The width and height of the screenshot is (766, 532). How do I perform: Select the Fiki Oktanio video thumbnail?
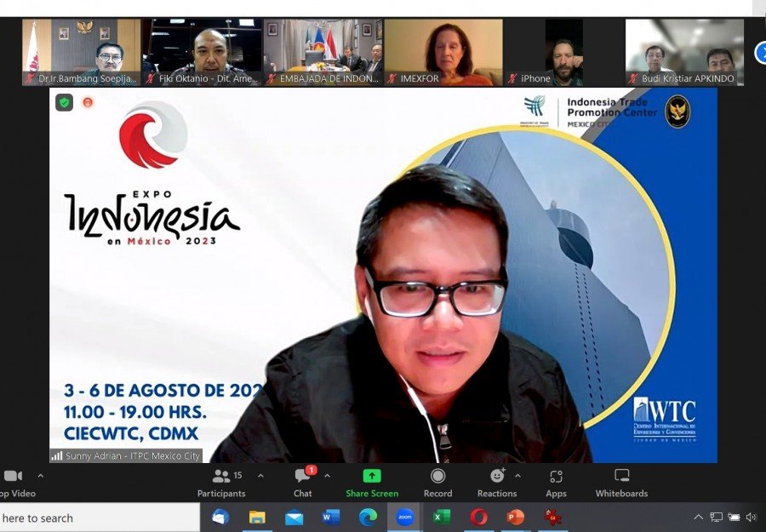202,52
